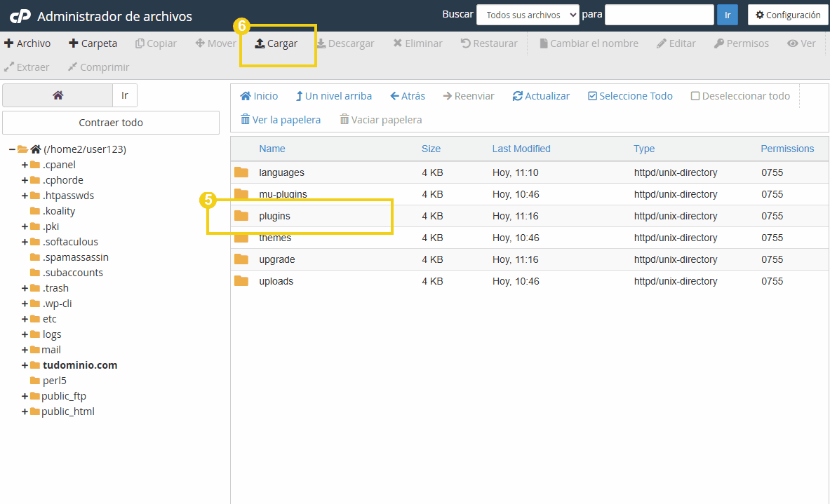Create new folder with Carpeta
The height and width of the screenshot is (504, 830).
(x=93, y=43)
